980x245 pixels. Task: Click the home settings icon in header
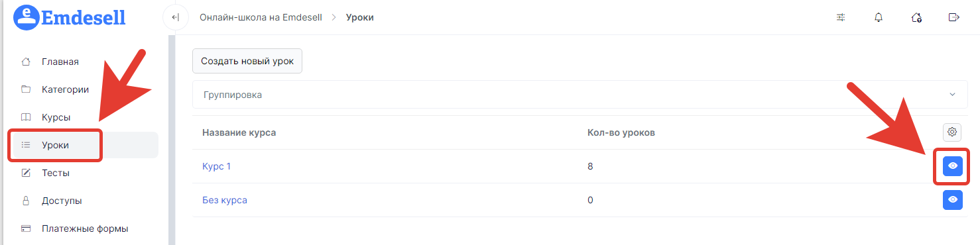(916, 18)
